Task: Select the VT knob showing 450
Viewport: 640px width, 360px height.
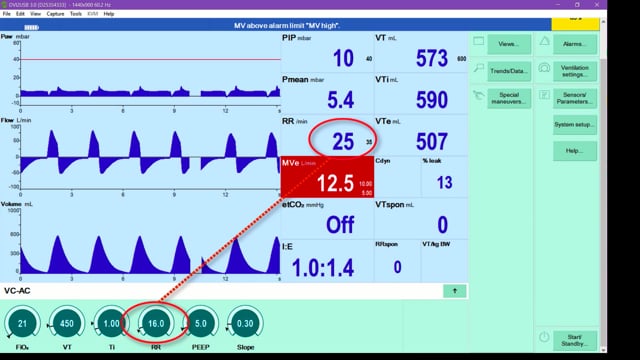Action: (67, 323)
